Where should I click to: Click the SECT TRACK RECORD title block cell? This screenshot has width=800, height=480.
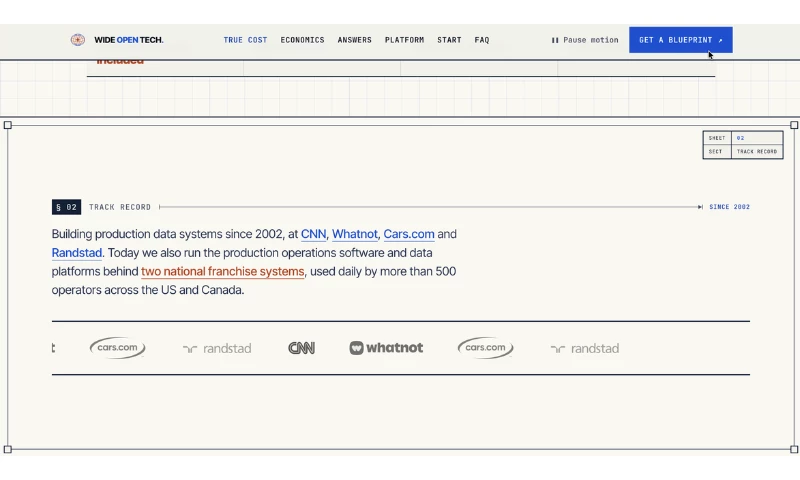click(x=743, y=151)
